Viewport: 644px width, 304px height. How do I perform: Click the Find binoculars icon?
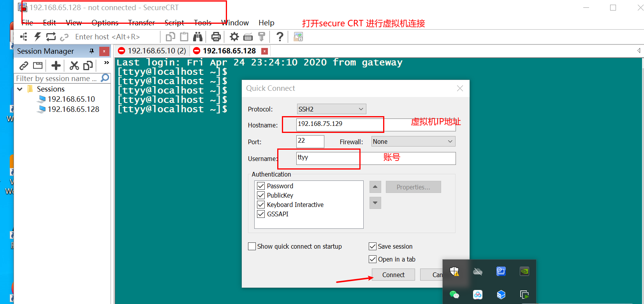tap(198, 37)
